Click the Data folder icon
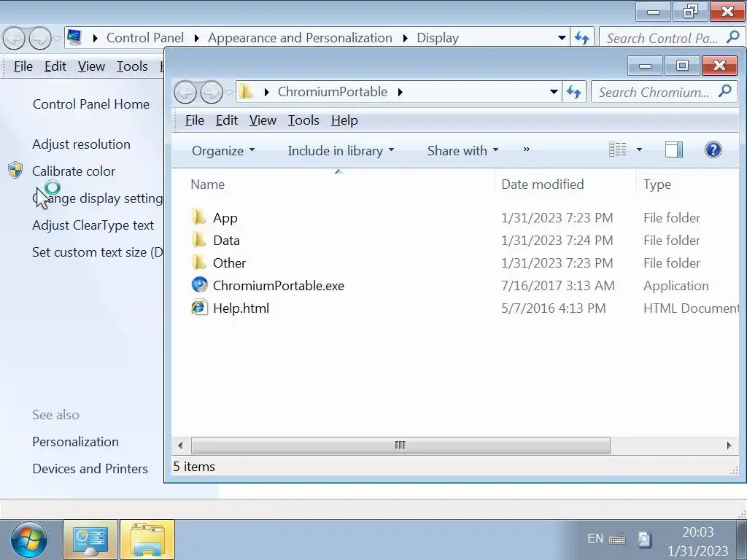Viewport: 747px width, 560px height. [x=198, y=240]
